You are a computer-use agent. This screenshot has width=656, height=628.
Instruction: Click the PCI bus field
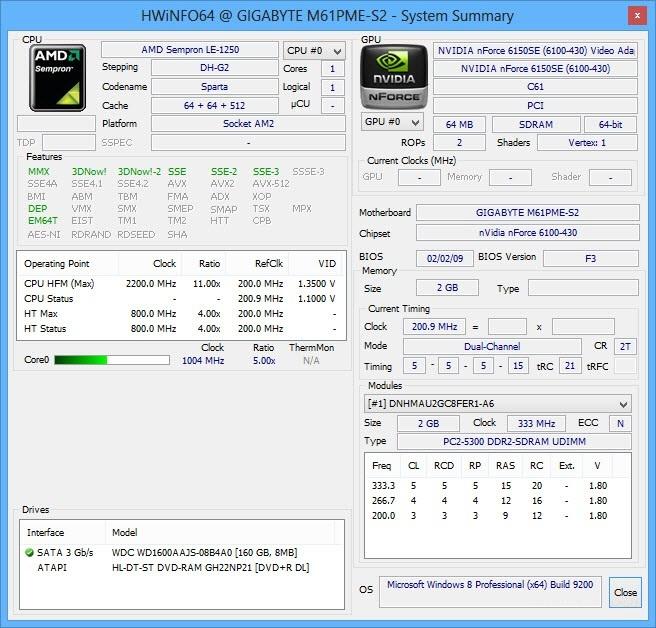pos(535,106)
